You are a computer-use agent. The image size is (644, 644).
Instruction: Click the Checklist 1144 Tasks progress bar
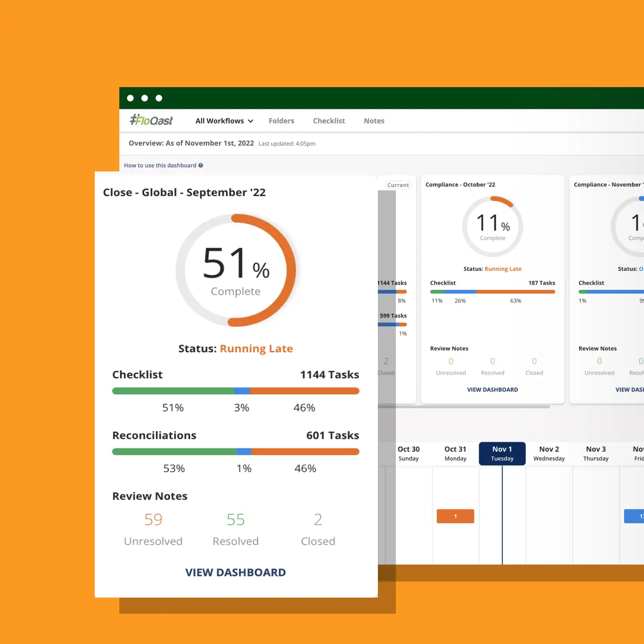tap(235, 391)
